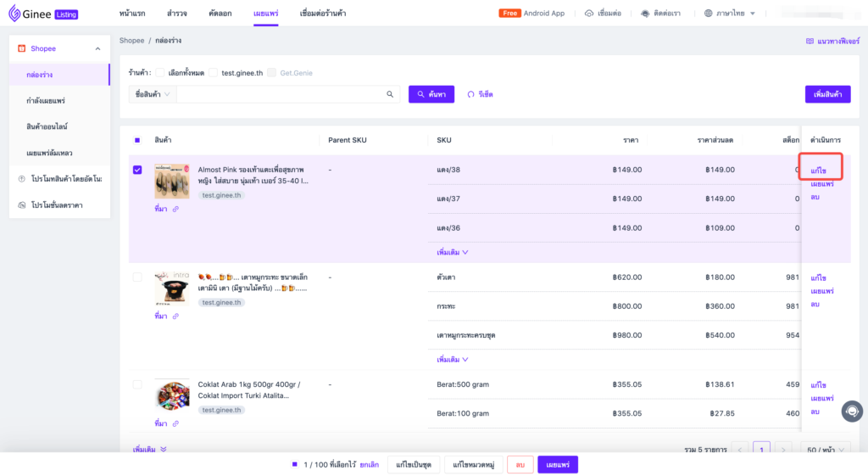Click the purple ค้นหา search button

click(x=431, y=94)
